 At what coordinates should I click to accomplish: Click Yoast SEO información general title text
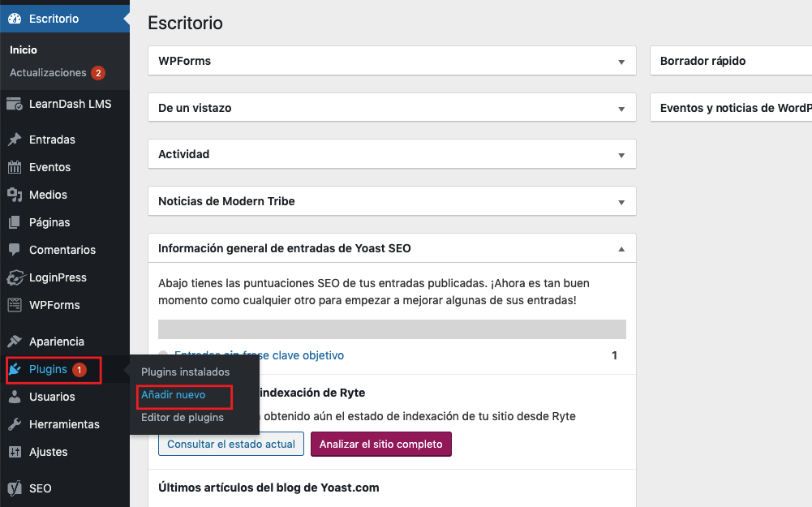tap(285, 248)
